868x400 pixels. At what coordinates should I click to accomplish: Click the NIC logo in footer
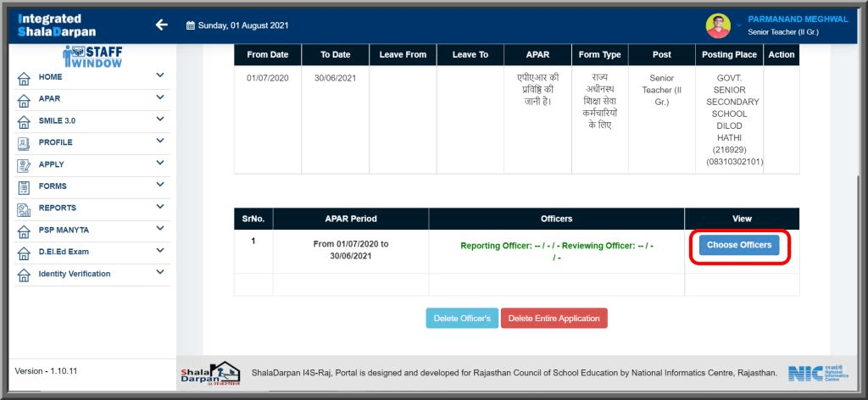tap(804, 374)
